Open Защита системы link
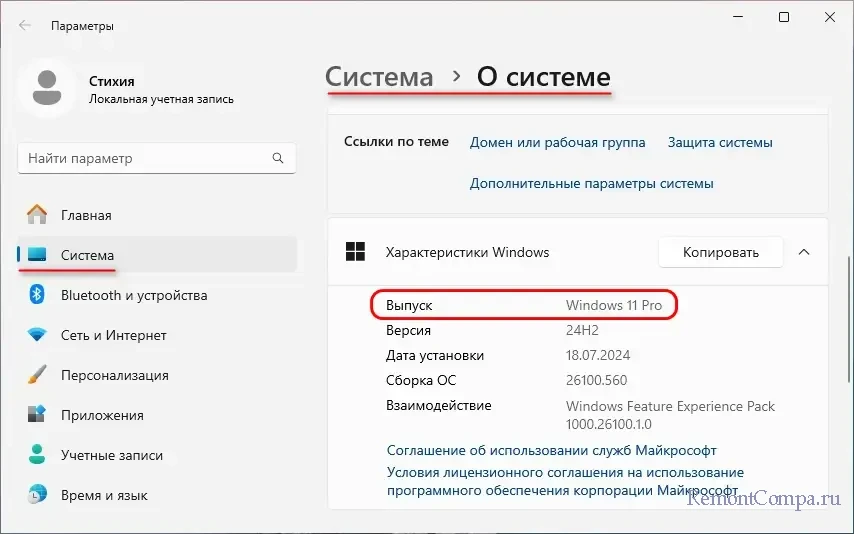Image resolution: width=854 pixels, height=534 pixels. pyautogui.click(x=720, y=142)
